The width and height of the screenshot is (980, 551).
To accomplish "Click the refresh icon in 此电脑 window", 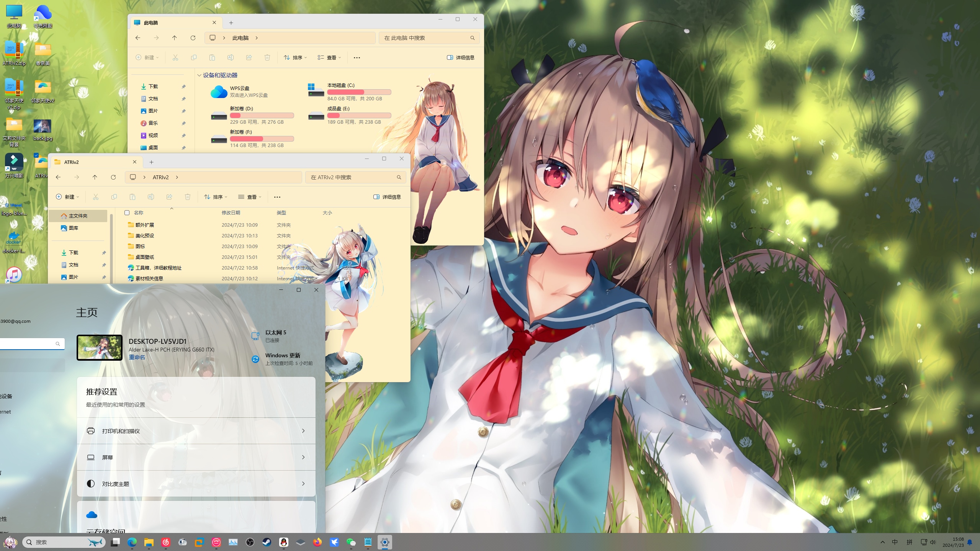I will tap(193, 38).
